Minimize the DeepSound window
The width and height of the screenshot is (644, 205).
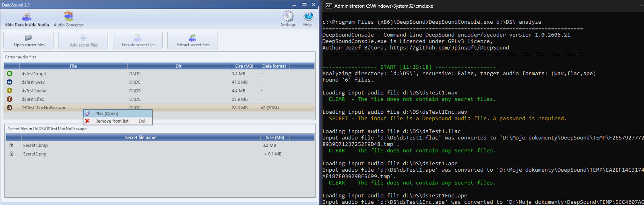click(294, 5)
